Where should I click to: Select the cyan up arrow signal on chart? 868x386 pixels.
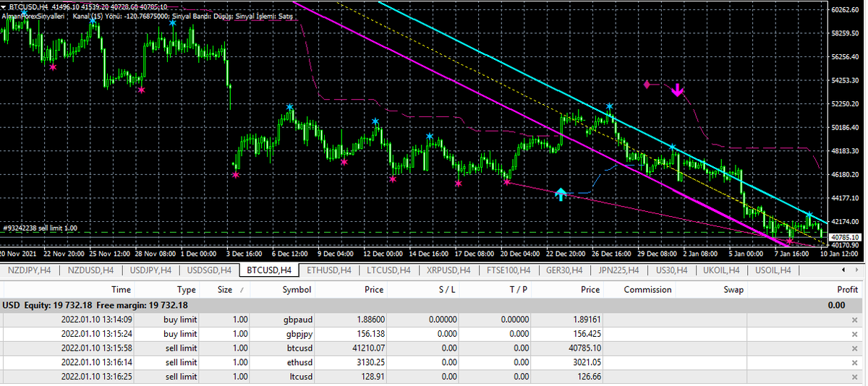561,194
